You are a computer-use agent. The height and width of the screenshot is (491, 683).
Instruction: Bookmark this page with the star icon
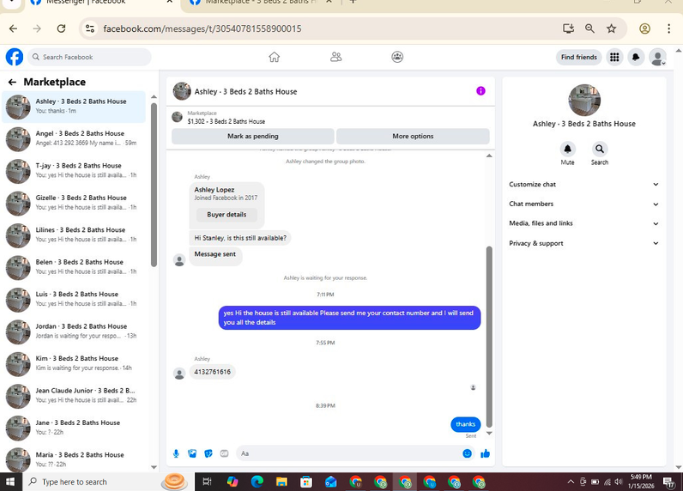[612, 29]
